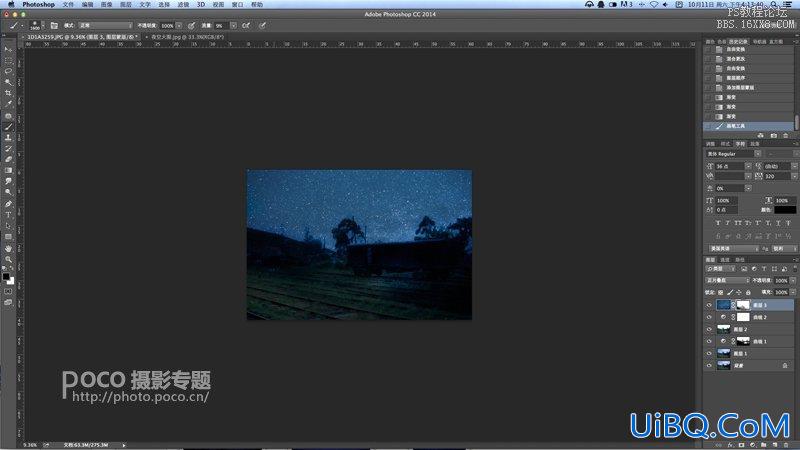
Task: Toggle lock all padlock in Layers
Action: pyautogui.click(x=748, y=292)
